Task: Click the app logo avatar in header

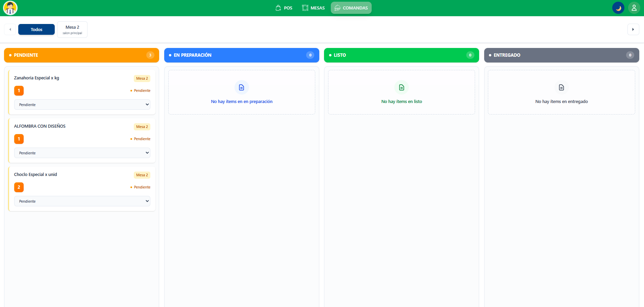Action: pos(10,8)
